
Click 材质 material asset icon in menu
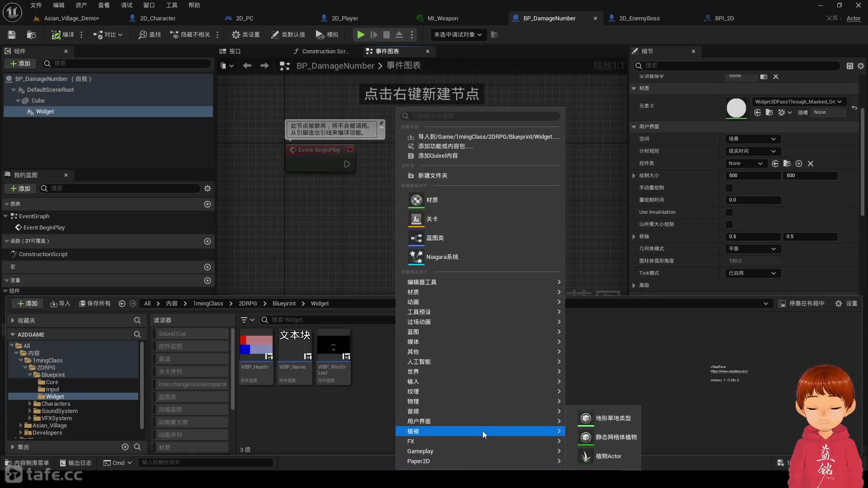click(x=416, y=200)
